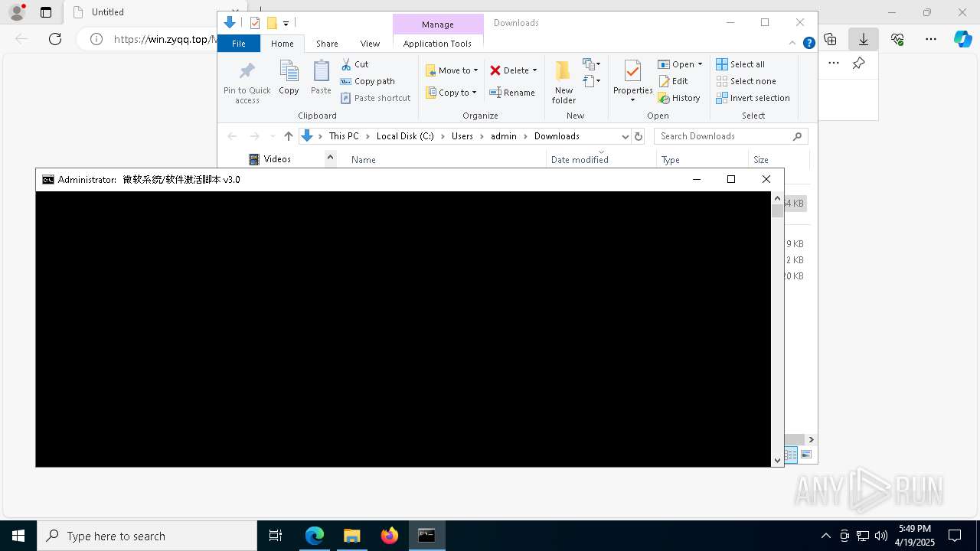Click the Copy ribbon icon

click(x=289, y=78)
